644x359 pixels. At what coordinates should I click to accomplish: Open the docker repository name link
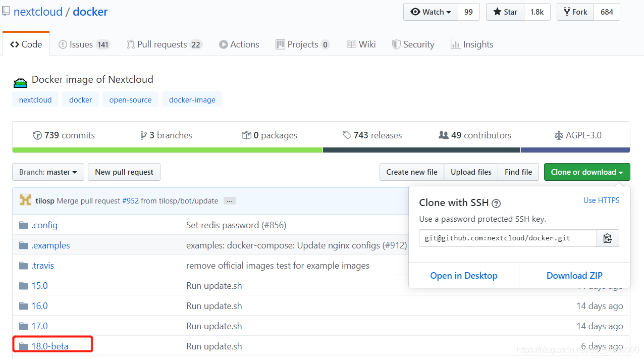(x=90, y=12)
